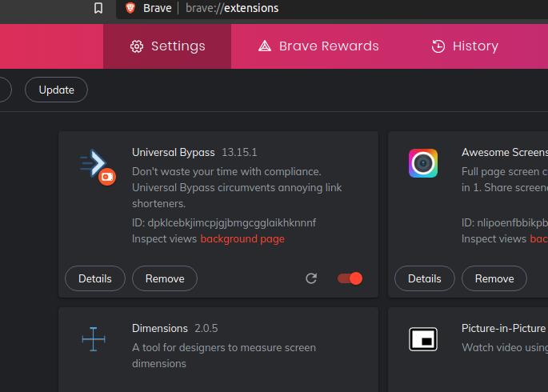This screenshot has width=548, height=392.
Task: Click the bookmark icon in address bar
Action: click(x=98, y=8)
